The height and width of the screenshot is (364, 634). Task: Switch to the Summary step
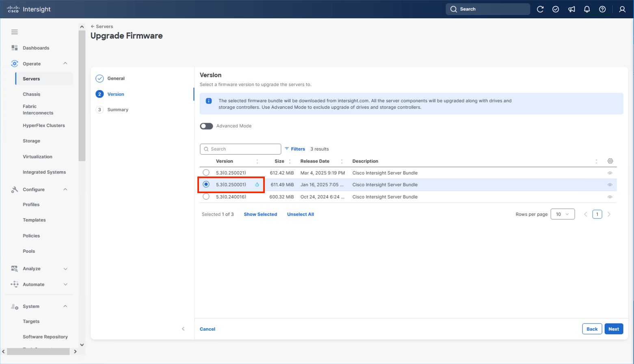tap(117, 109)
